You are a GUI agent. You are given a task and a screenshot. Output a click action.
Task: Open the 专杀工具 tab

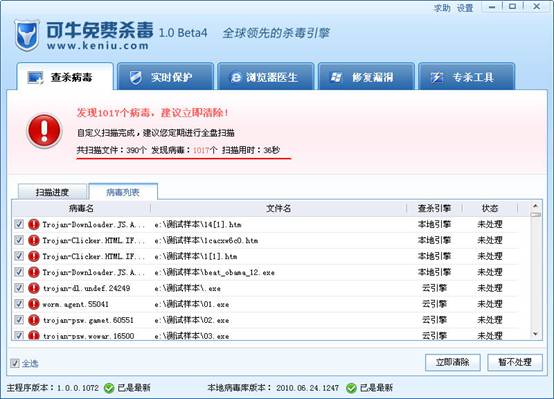466,77
